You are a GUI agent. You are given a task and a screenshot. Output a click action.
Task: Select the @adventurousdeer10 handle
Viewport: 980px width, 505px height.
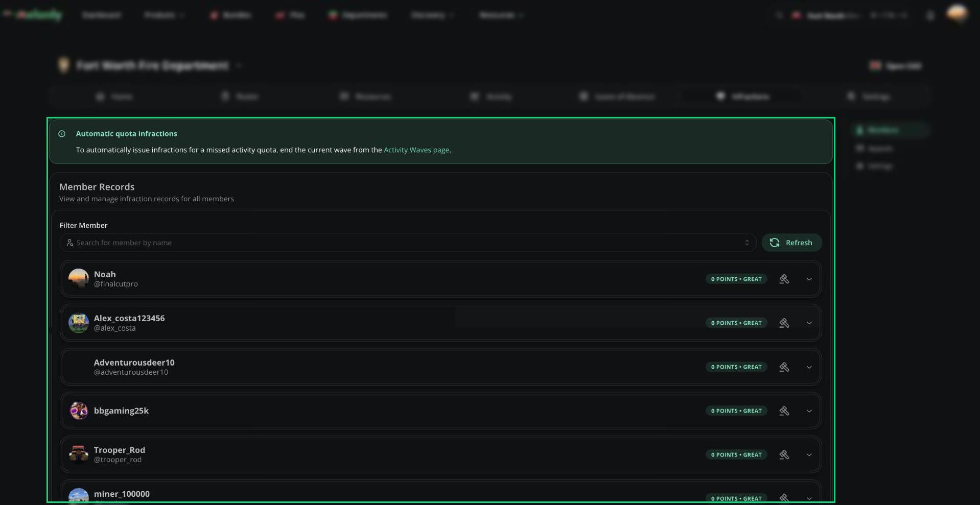(131, 372)
